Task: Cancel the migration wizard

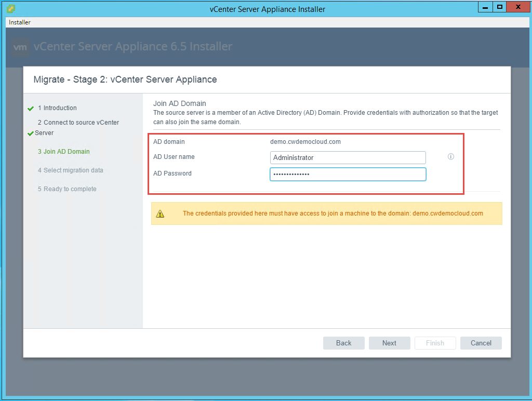Action: [x=481, y=343]
